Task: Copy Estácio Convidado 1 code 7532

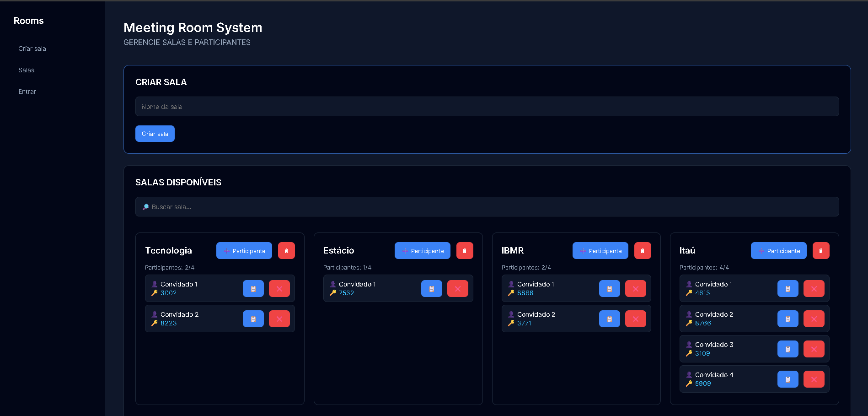Action: click(432, 289)
